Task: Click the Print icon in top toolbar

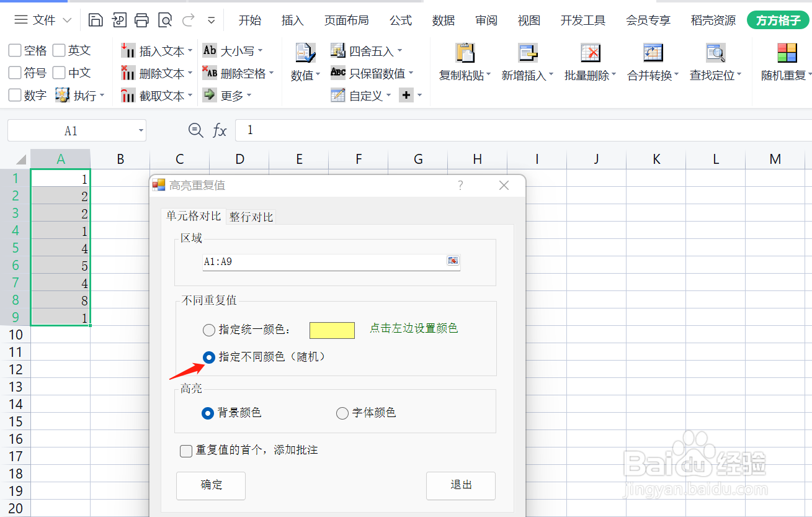Action: coord(141,20)
